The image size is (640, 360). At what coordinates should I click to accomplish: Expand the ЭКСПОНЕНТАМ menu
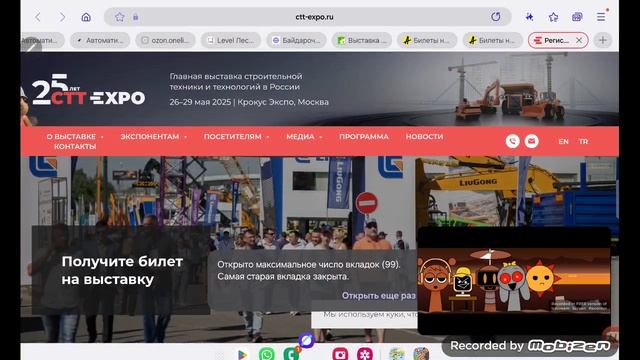tap(153, 136)
